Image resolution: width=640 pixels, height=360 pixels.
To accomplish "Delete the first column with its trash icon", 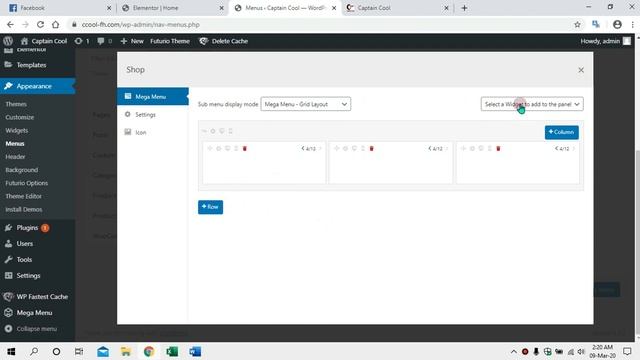I will click(245, 149).
